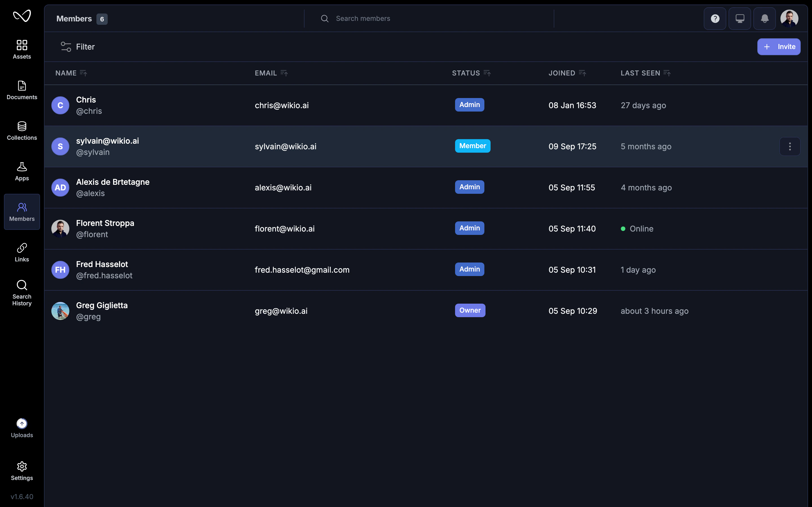The width and height of the screenshot is (812, 507).
Task: Open the Documents section
Action: [21, 90]
